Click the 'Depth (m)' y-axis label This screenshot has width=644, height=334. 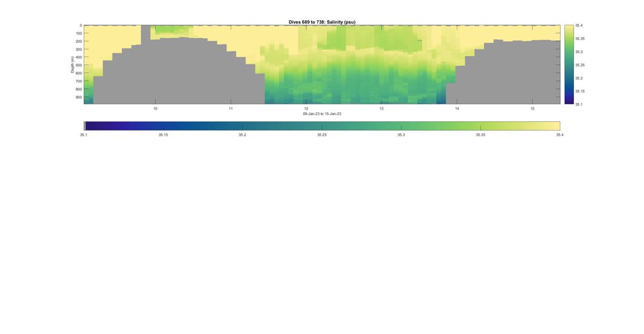[x=72, y=64]
